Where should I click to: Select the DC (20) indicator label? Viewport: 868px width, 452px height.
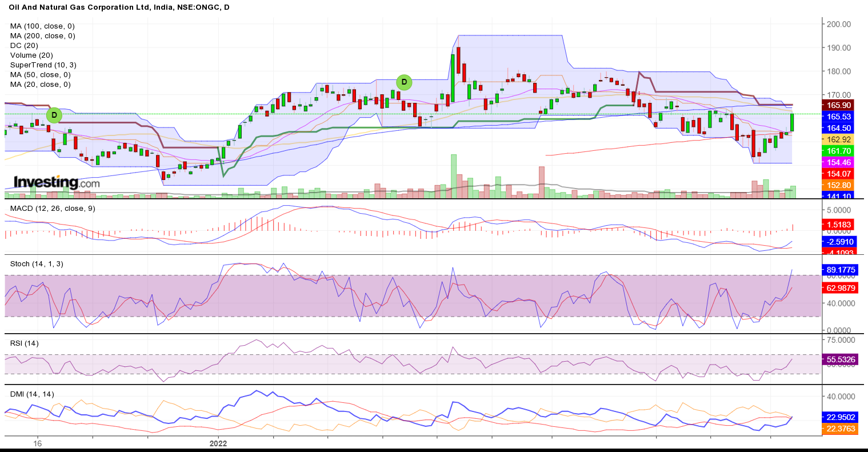[24, 46]
